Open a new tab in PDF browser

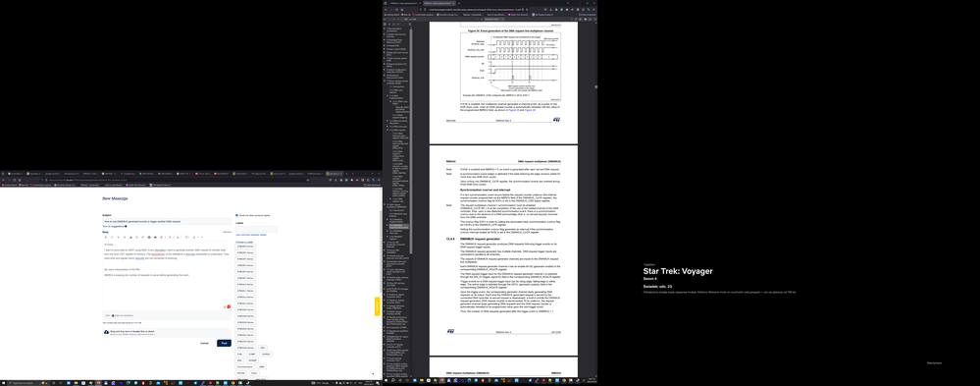click(x=459, y=3)
